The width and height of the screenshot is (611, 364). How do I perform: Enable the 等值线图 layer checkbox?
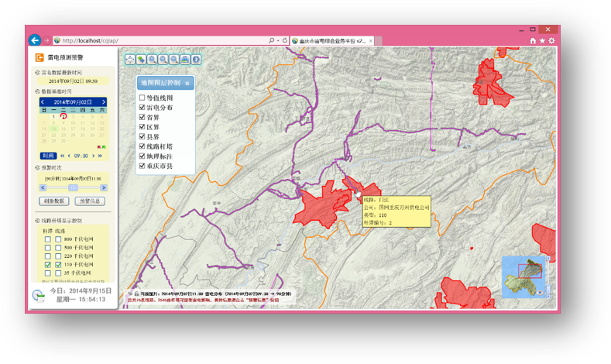pyautogui.click(x=142, y=98)
